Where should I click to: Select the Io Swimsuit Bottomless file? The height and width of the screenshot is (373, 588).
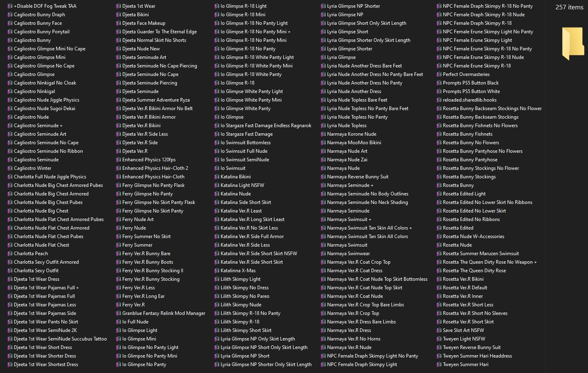click(x=246, y=142)
